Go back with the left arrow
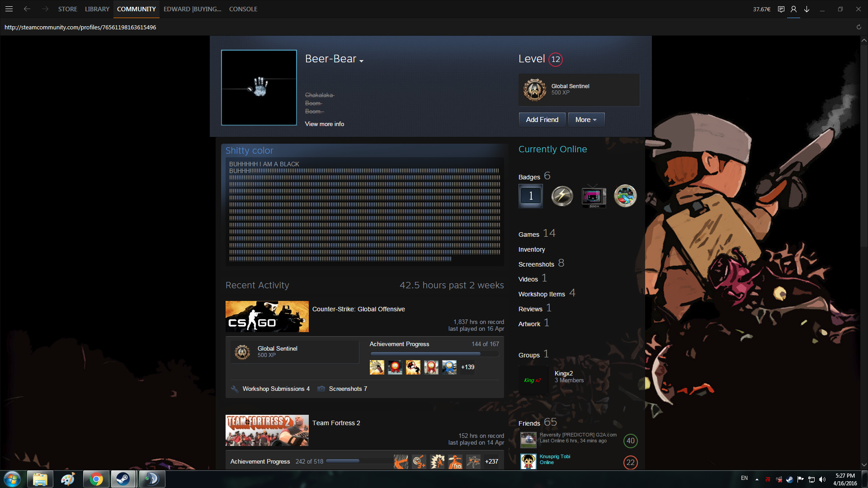The height and width of the screenshot is (488, 868). pos(27,9)
